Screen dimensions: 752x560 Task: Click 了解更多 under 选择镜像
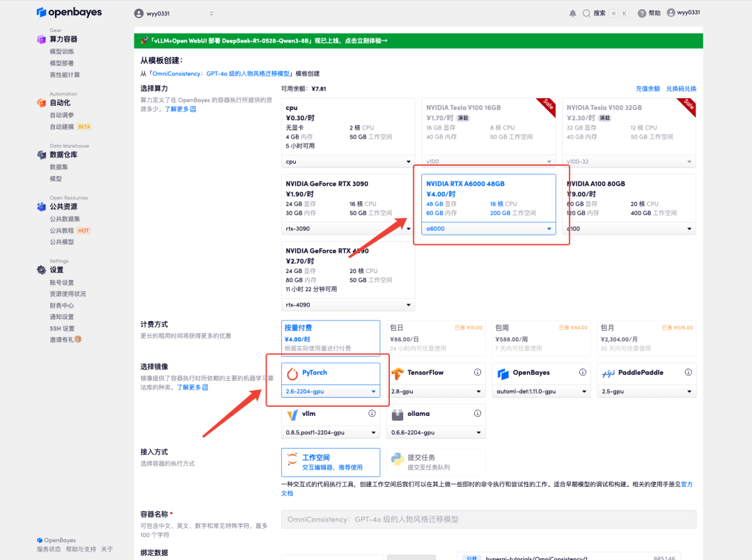click(x=192, y=387)
